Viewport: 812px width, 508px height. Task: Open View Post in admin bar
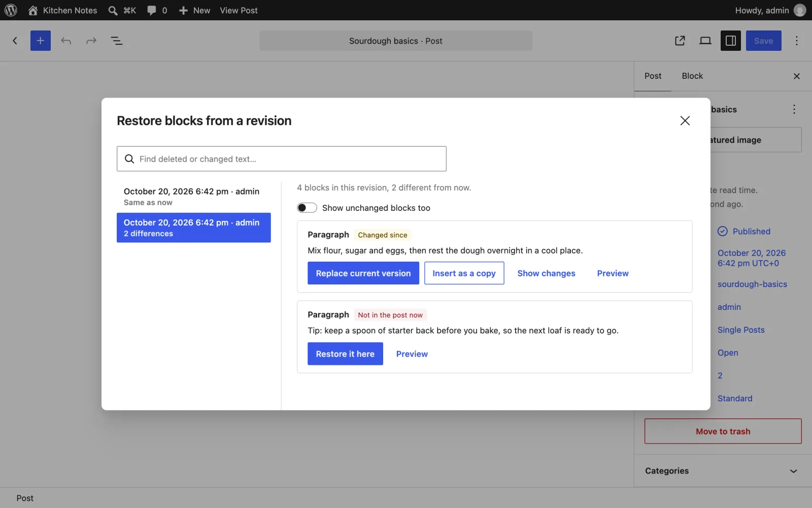coord(239,10)
